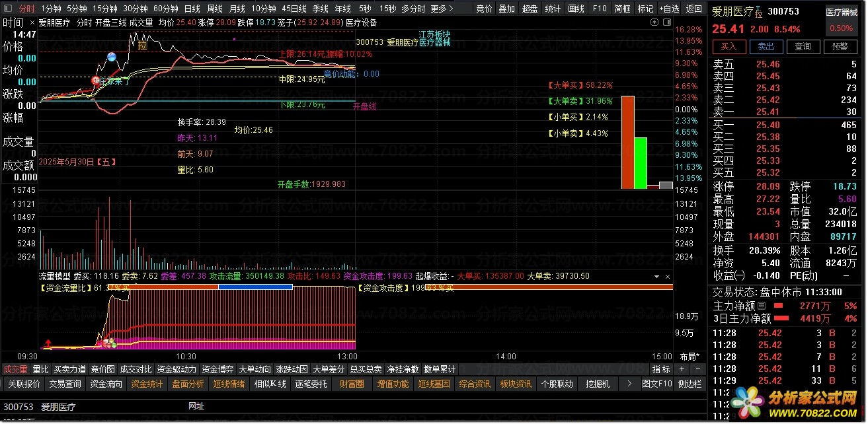Click the blue segment of 资金流量比 bar
This screenshot has width=868, height=424.
(255, 287)
